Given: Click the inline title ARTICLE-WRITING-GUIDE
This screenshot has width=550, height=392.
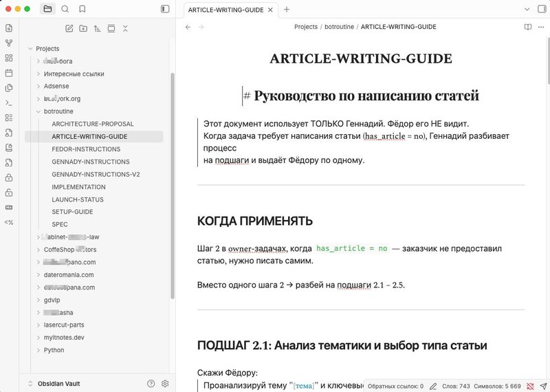Looking at the screenshot, I should [360, 58].
